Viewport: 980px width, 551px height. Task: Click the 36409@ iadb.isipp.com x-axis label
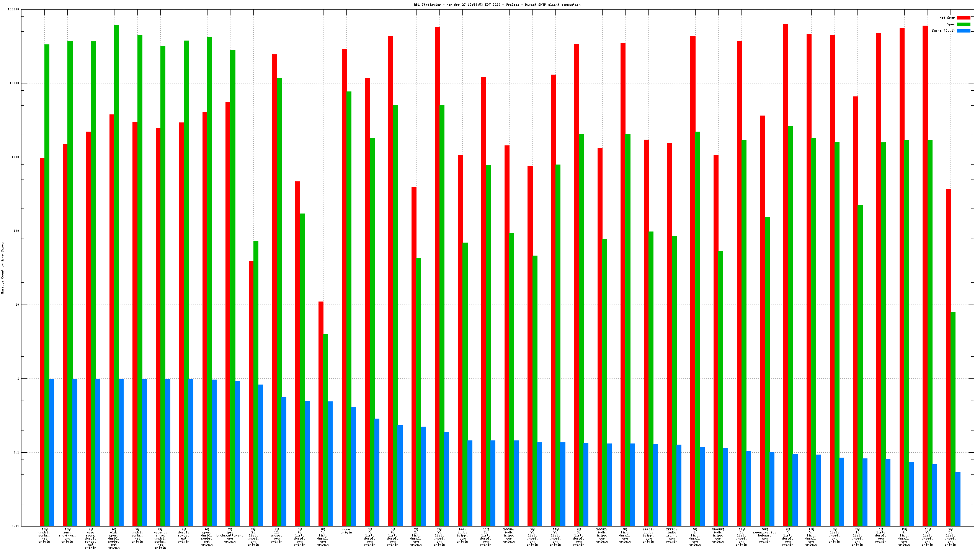point(718,535)
